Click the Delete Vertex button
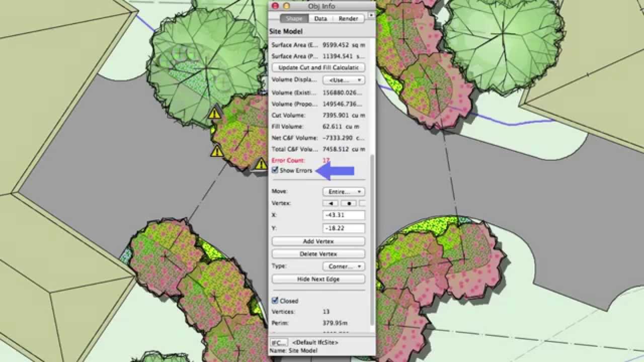Image resolution: width=644 pixels, height=362 pixels. (318, 254)
